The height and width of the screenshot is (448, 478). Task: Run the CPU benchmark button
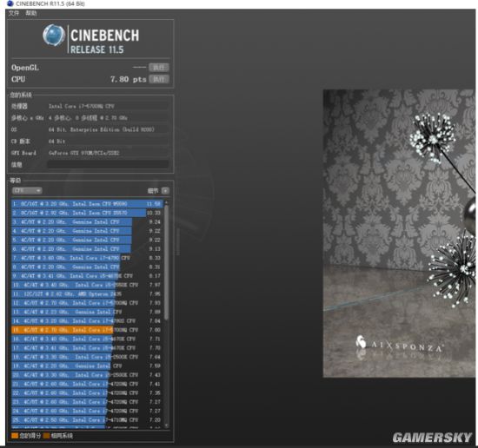click(x=159, y=79)
